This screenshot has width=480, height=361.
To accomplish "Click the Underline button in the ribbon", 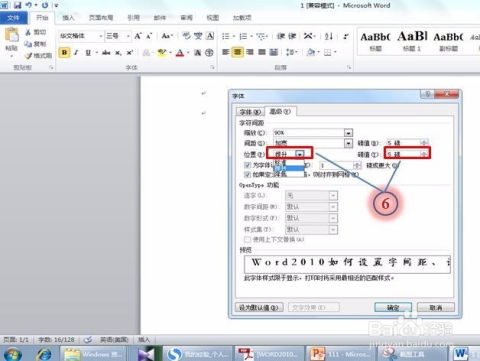I will coord(88,52).
